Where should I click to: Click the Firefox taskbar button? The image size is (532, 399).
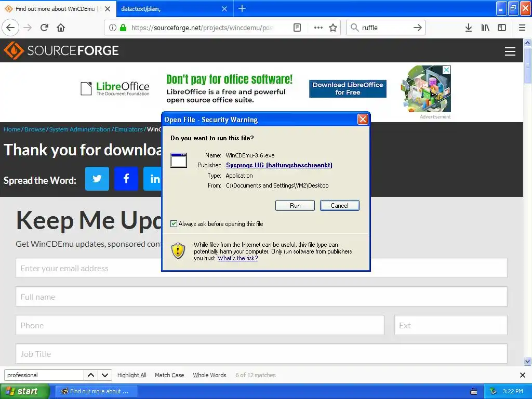pos(96,391)
